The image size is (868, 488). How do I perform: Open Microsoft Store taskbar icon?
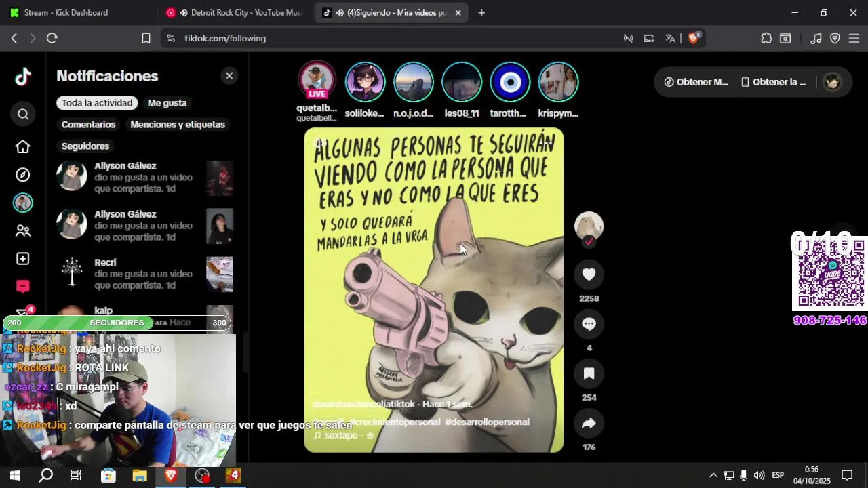[108, 475]
